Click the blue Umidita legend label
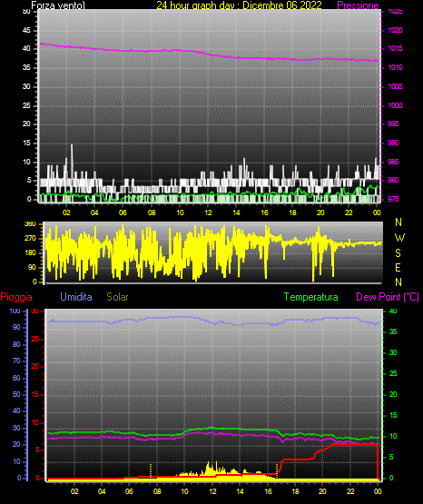Image resolution: width=423 pixels, height=504 pixels. pyautogui.click(x=76, y=296)
